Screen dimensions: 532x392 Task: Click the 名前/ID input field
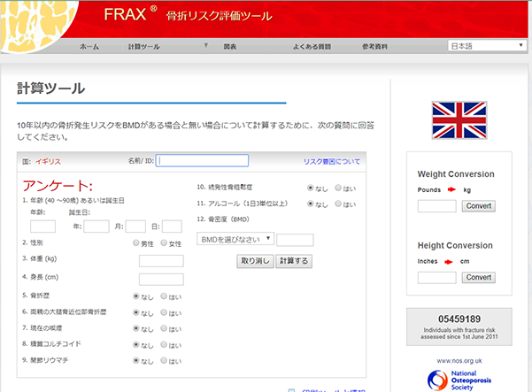click(x=203, y=161)
